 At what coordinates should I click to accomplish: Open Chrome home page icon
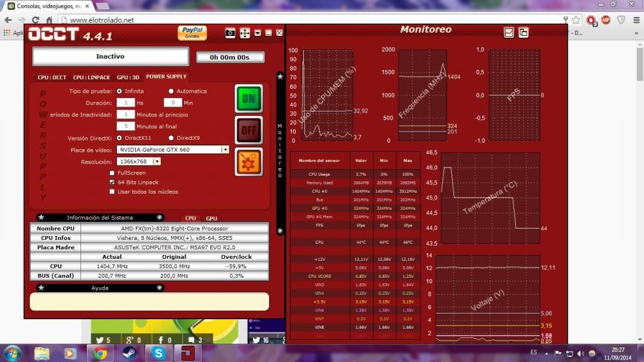49,20
